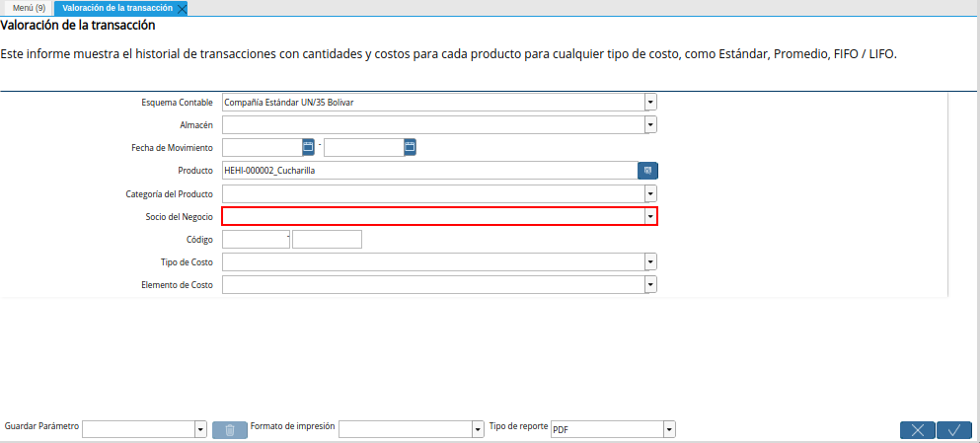The image size is (980, 443).
Task: Cancel the report with the X button
Action: (918, 430)
